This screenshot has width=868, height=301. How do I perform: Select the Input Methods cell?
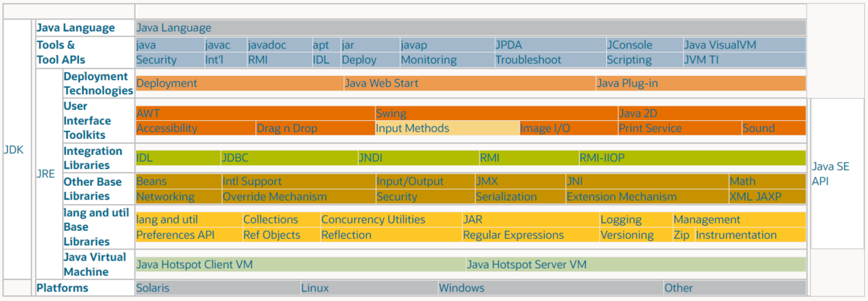[x=448, y=128]
